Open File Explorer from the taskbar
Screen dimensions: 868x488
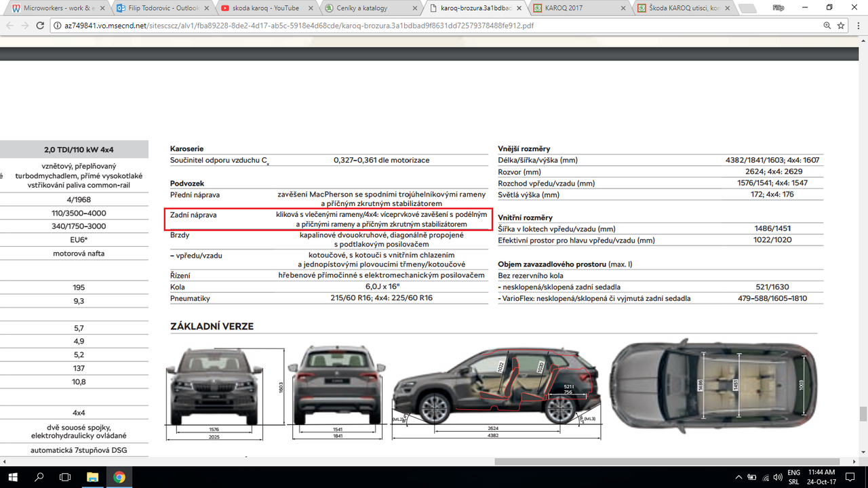(x=93, y=477)
